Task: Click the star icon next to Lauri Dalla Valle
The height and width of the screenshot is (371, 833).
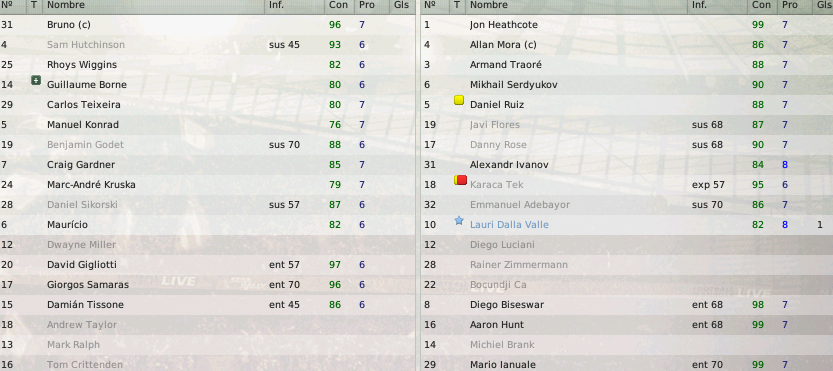Action: click(459, 221)
